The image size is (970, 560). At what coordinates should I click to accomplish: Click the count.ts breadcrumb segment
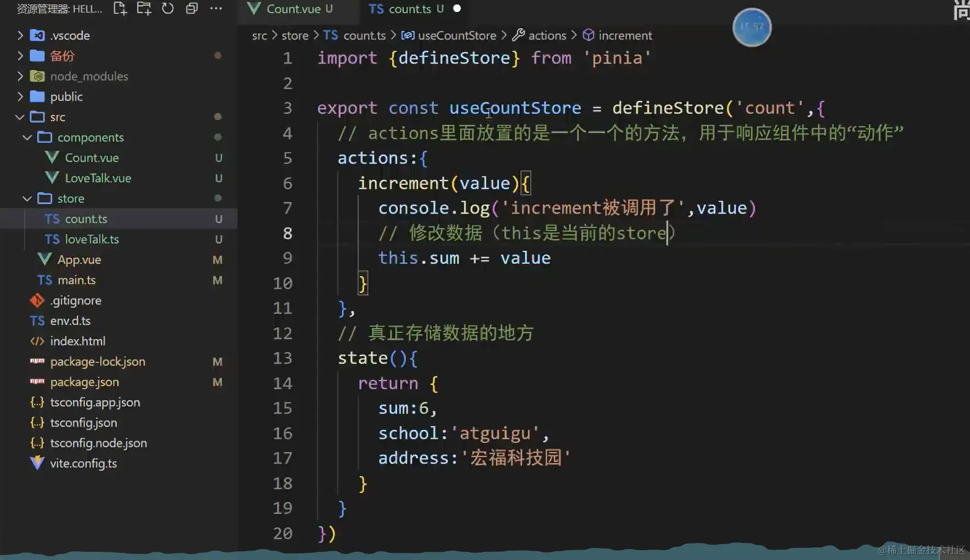(364, 36)
